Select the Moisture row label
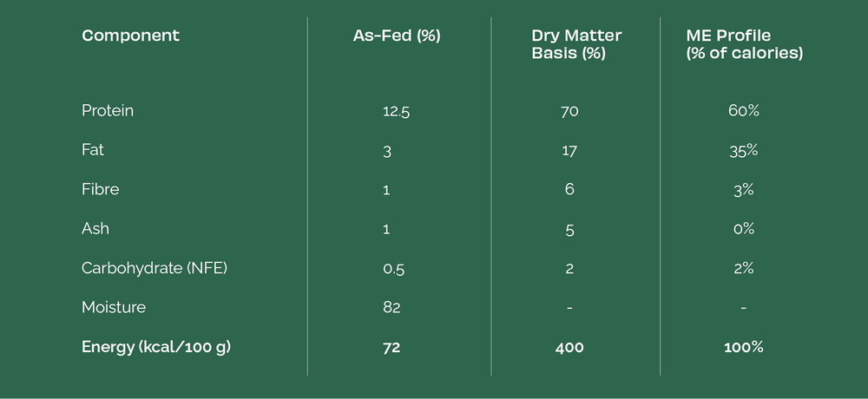This screenshot has width=868, height=399. [114, 307]
